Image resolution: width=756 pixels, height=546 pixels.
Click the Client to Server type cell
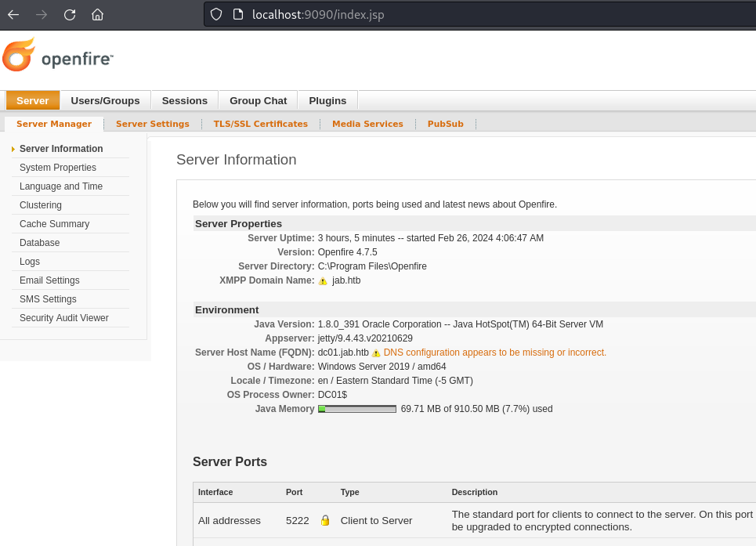(376, 520)
